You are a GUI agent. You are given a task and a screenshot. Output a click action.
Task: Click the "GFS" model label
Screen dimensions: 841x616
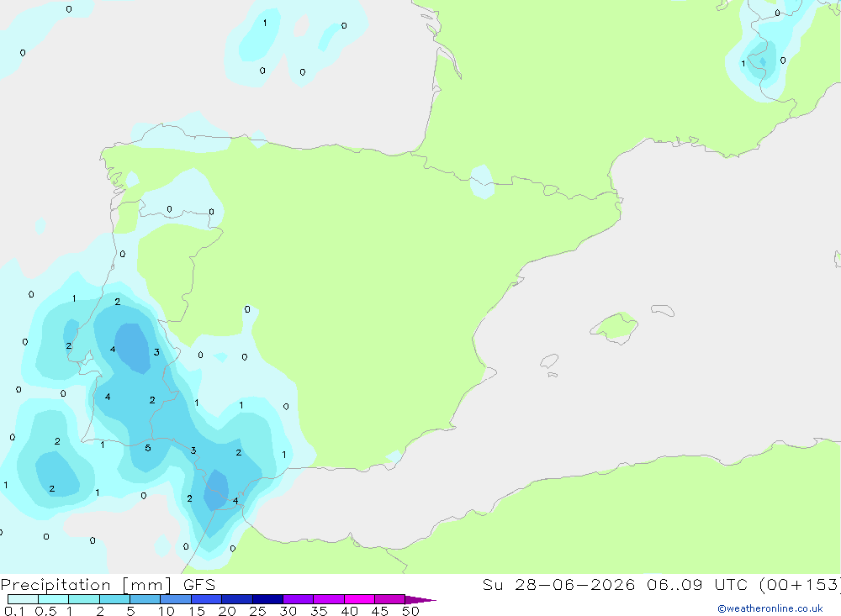coord(199,585)
